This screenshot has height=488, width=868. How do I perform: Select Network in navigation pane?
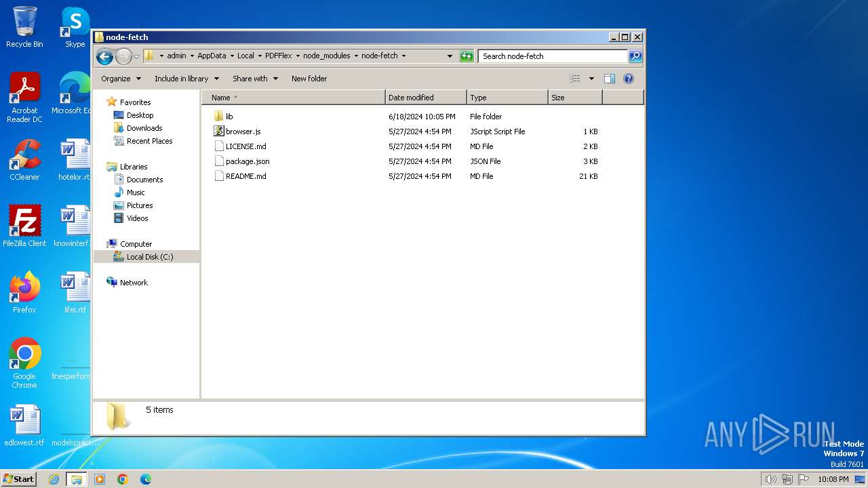pyautogui.click(x=134, y=283)
